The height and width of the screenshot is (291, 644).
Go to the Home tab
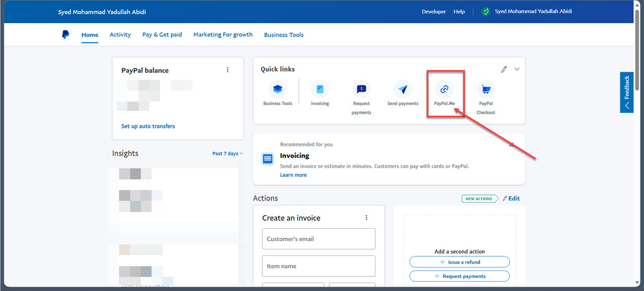coord(90,35)
